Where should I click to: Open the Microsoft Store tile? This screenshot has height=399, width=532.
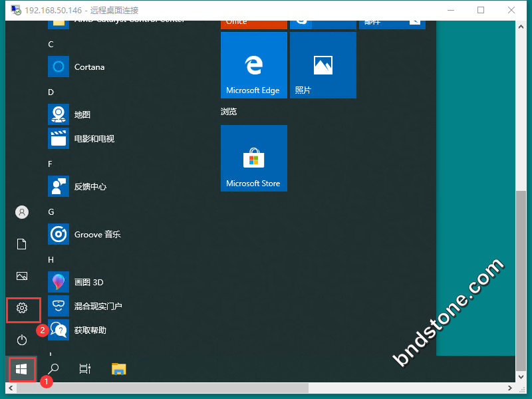(253, 158)
